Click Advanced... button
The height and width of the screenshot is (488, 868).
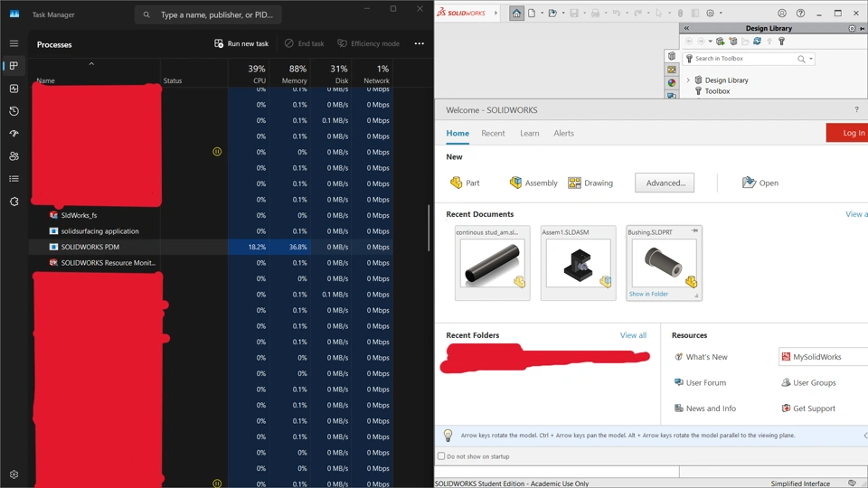click(665, 183)
